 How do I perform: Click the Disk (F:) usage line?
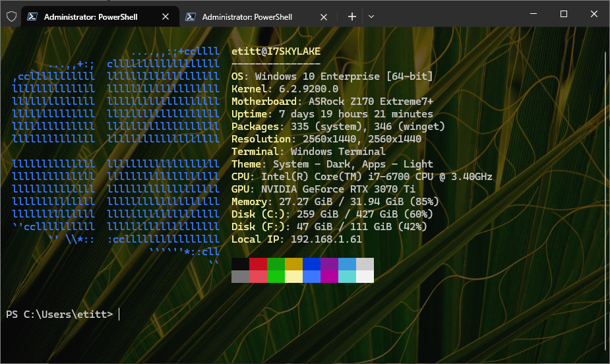[x=329, y=226]
